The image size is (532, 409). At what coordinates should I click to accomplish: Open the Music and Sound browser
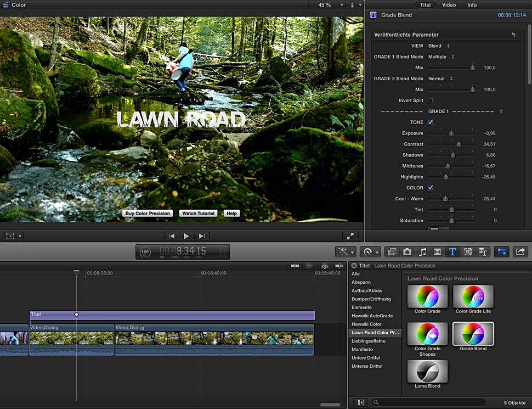422,251
